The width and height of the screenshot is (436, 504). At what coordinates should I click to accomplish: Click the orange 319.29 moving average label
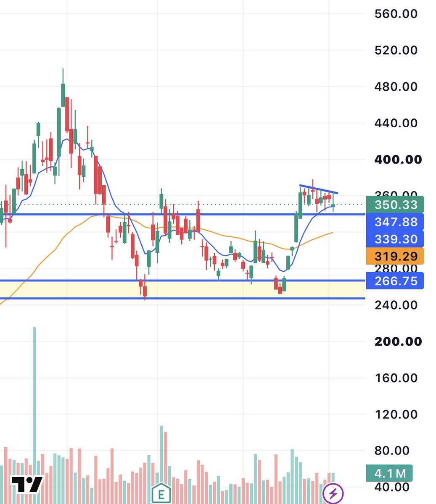click(394, 256)
